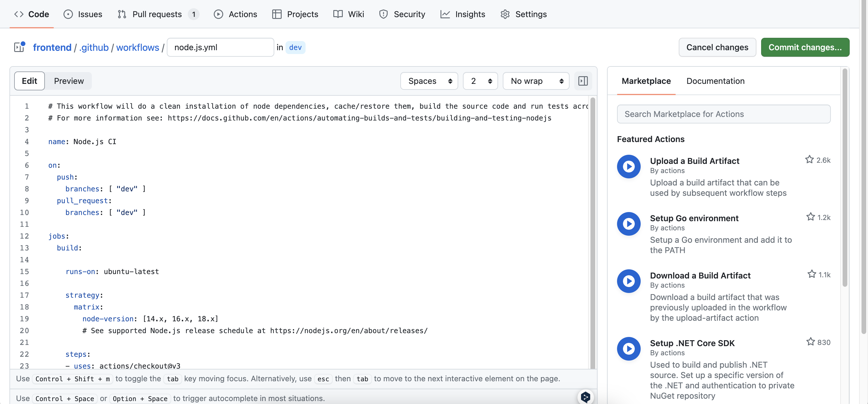Open the Pull requests tab
This screenshot has width=868, height=404.
coord(157,14)
